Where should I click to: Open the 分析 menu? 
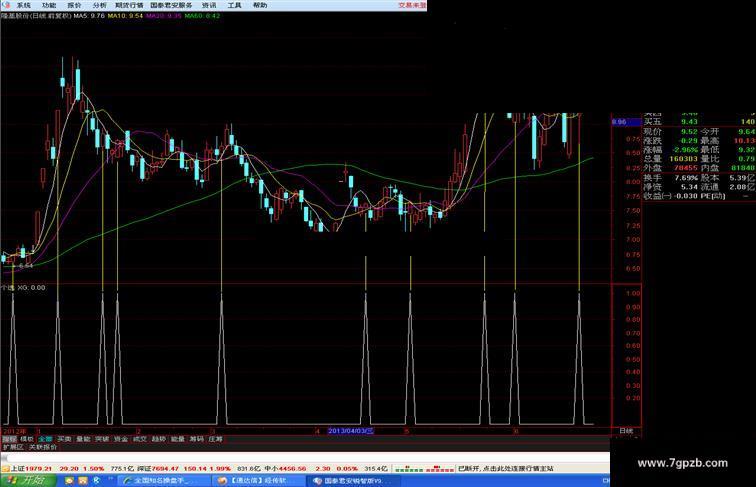(x=100, y=5)
